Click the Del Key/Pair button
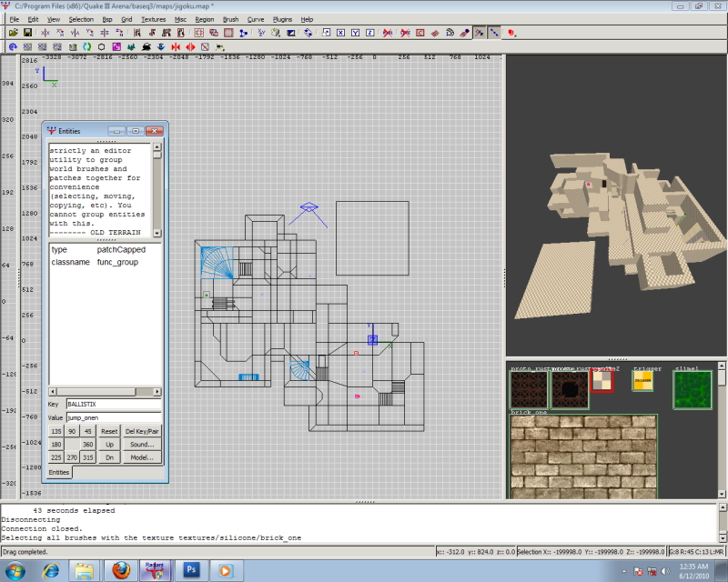Screen dimensions: 728x582 click(142, 431)
